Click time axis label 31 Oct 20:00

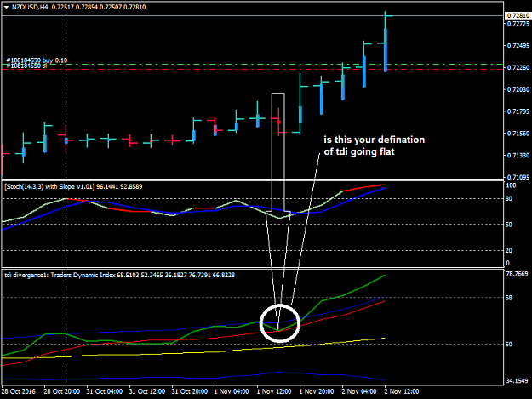click(x=189, y=391)
